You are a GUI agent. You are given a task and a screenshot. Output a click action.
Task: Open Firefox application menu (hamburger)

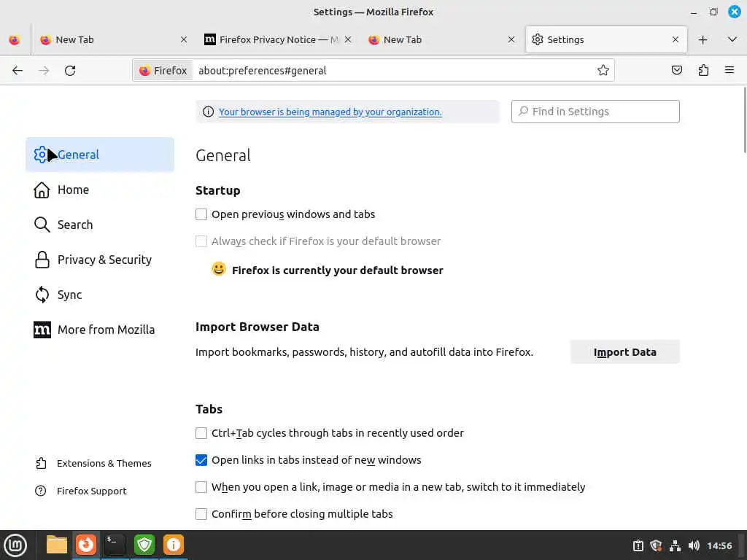coord(729,71)
